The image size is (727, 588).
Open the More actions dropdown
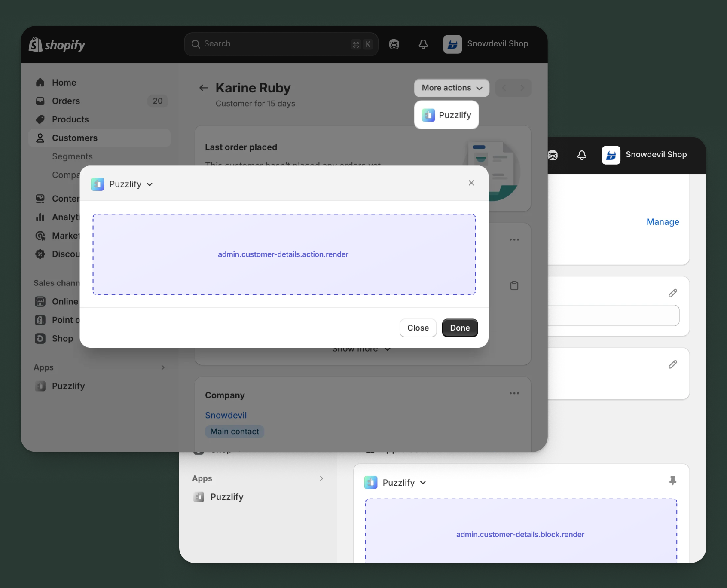pyautogui.click(x=451, y=88)
